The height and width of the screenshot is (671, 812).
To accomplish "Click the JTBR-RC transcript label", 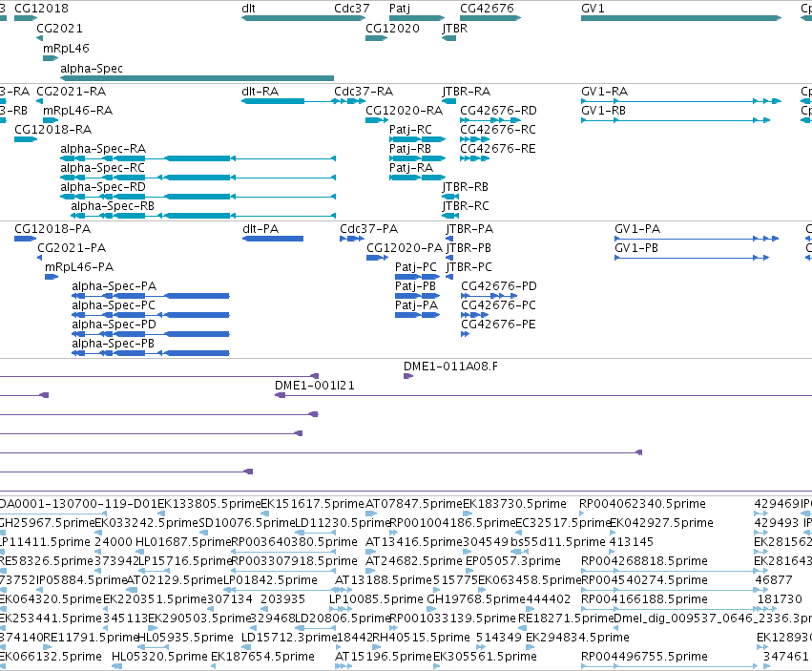I will click(465, 206).
